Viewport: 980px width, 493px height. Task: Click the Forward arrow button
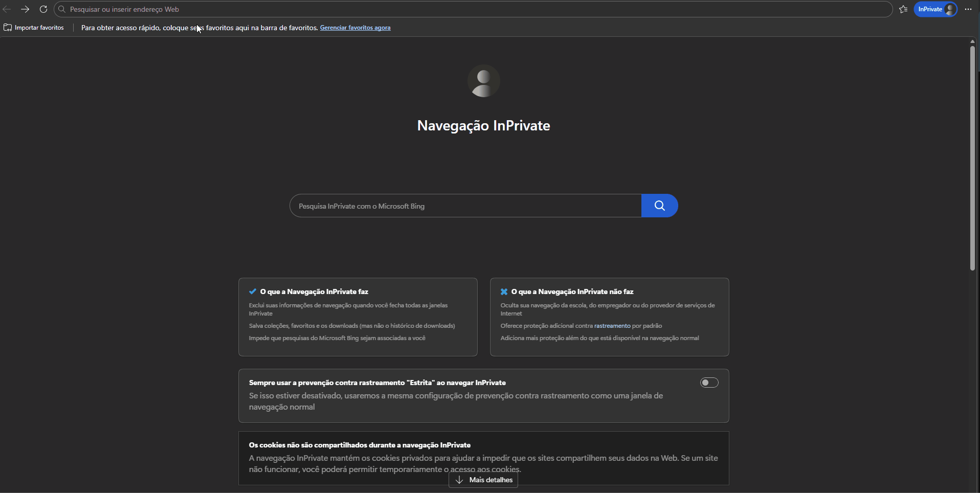pyautogui.click(x=25, y=9)
